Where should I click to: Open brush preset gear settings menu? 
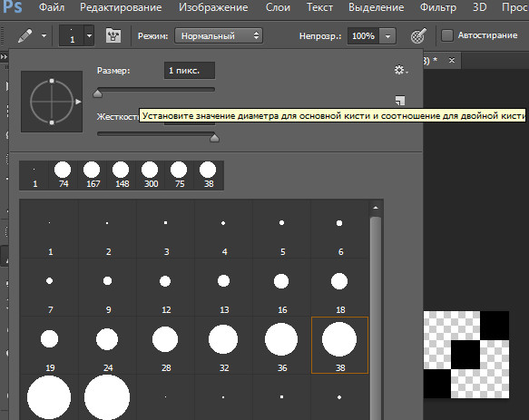[401, 70]
